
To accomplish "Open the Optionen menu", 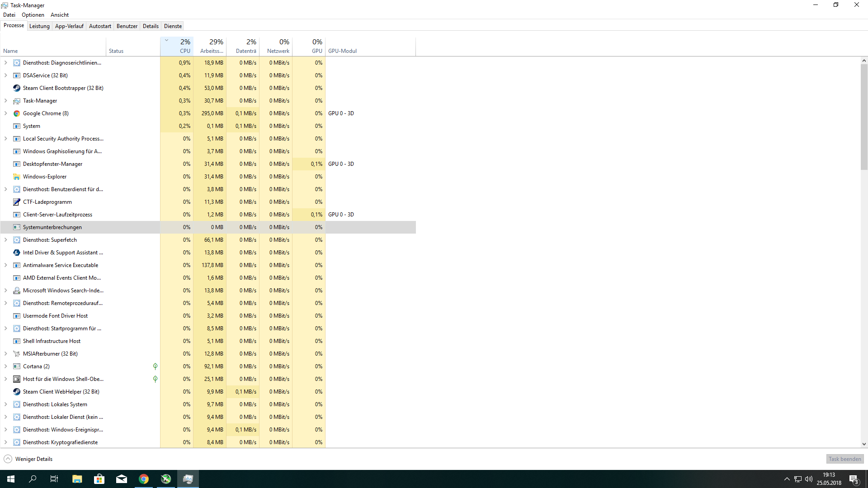I will (33, 15).
